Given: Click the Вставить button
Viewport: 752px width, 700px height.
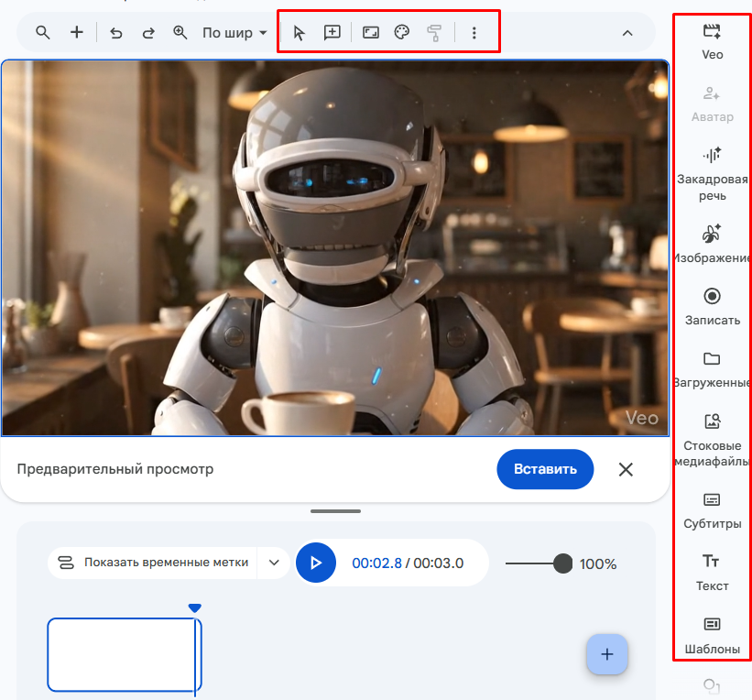Looking at the screenshot, I should tap(545, 468).
